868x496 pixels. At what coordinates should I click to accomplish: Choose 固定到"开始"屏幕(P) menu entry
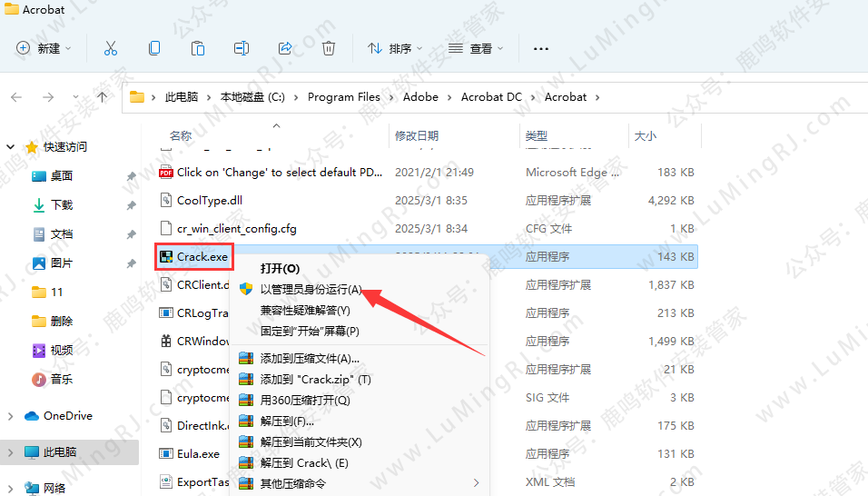310,331
